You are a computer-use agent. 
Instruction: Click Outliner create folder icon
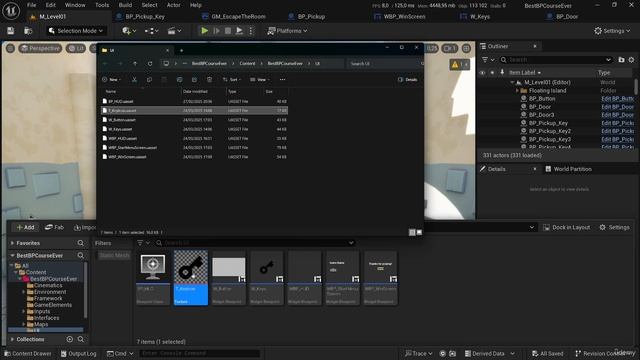point(621,60)
